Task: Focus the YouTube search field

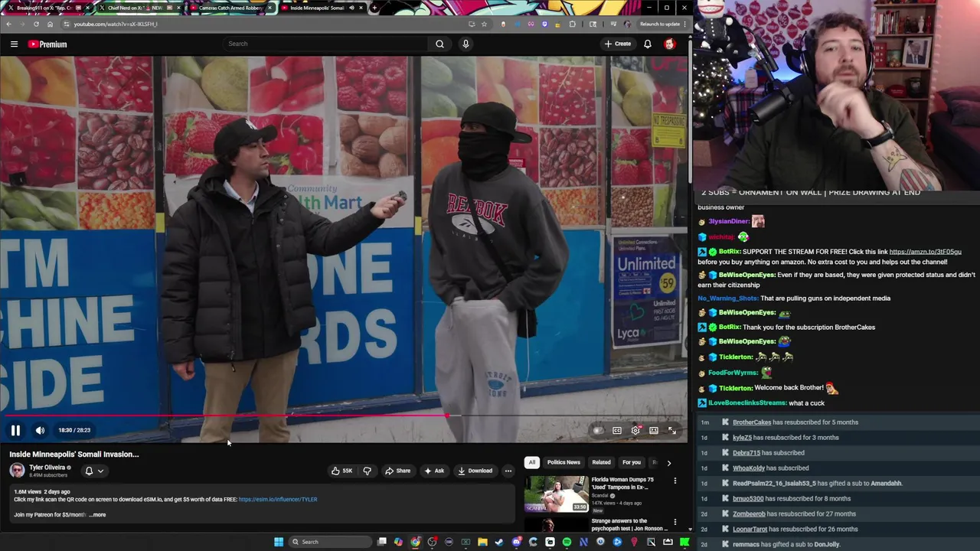Action: point(325,44)
